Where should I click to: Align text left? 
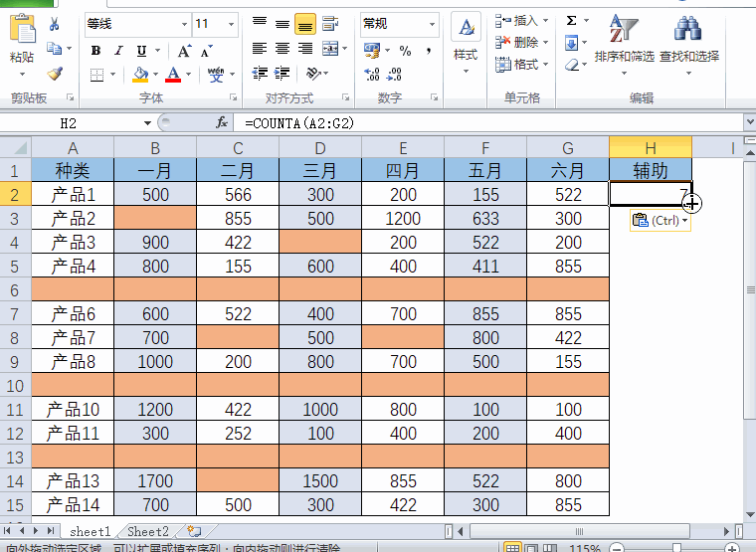[260, 48]
